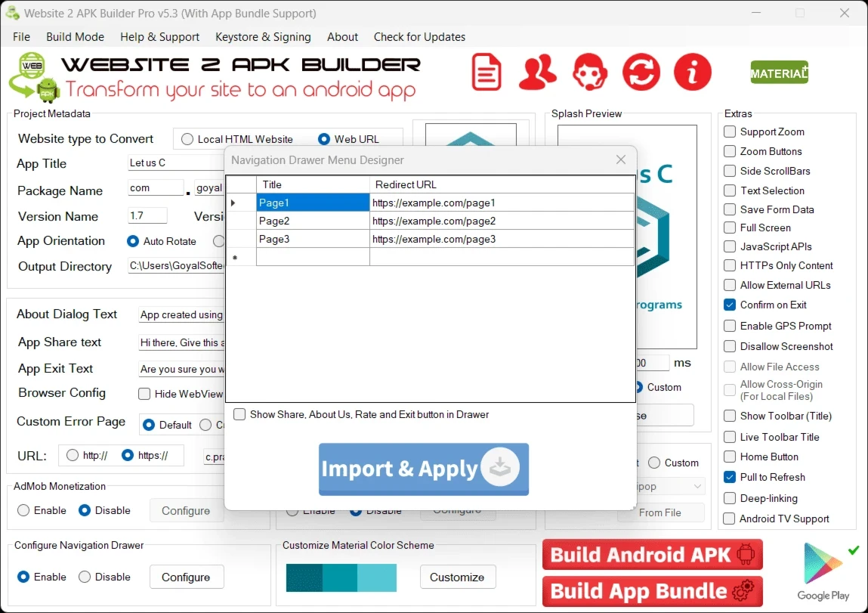Click the Version Name input field

pyautogui.click(x=147, y=215)
